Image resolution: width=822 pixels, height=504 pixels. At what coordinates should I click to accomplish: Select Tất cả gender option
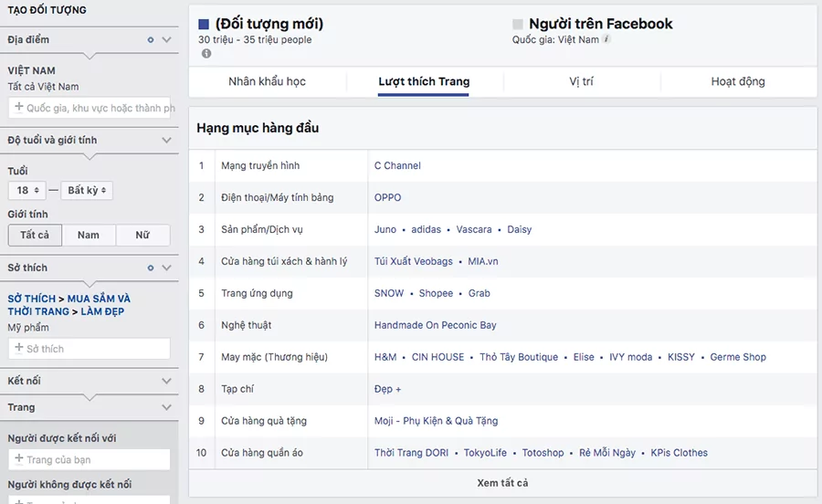click(35, 236)
